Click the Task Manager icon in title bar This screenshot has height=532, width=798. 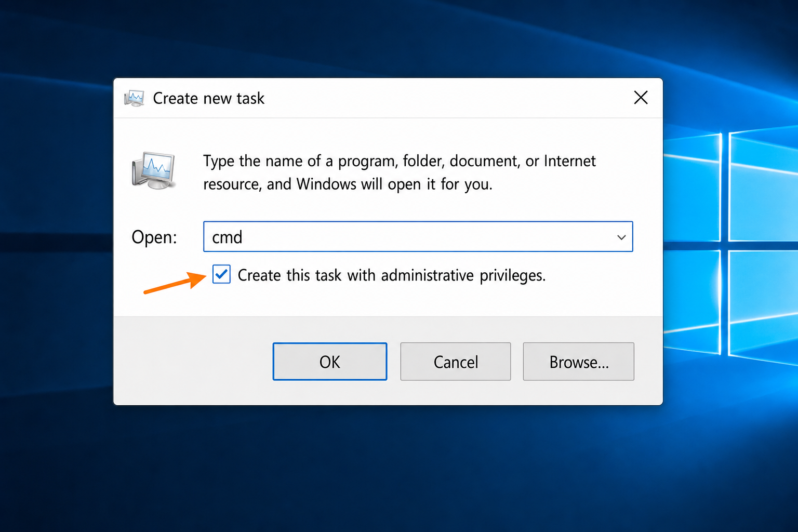tap(135, 98)
